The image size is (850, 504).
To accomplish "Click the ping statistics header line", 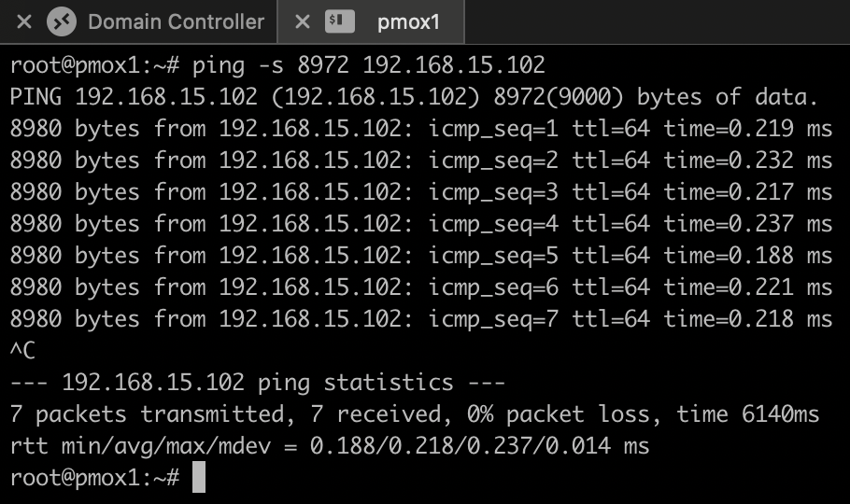I will (x=258, y=383).
